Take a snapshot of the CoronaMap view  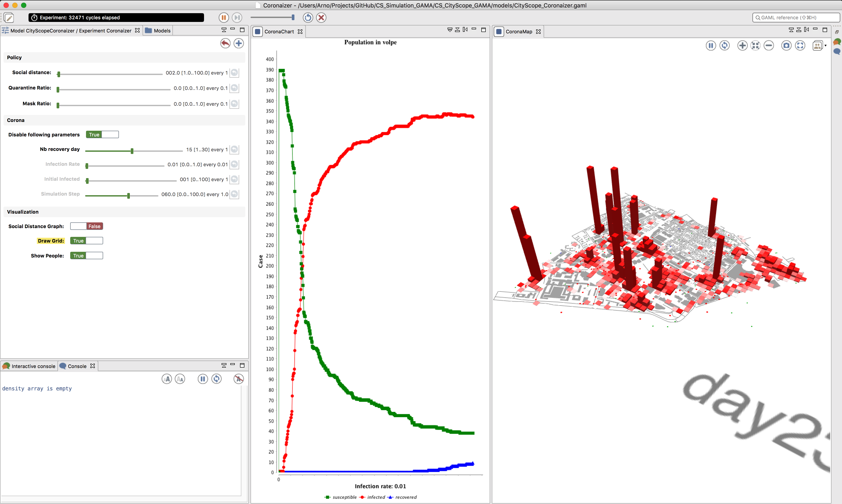tap(786, 45)
